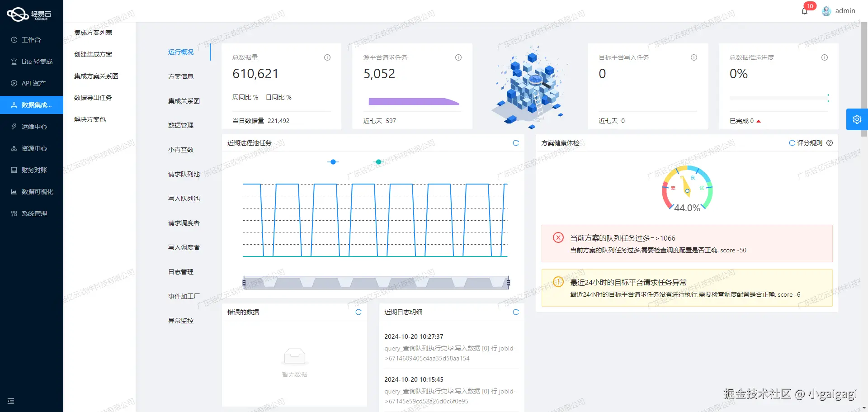Refresh the 近期日志明细 panel
Viewport: 868px width, 412px height.
pyautogui.click(x=516, y=312)
